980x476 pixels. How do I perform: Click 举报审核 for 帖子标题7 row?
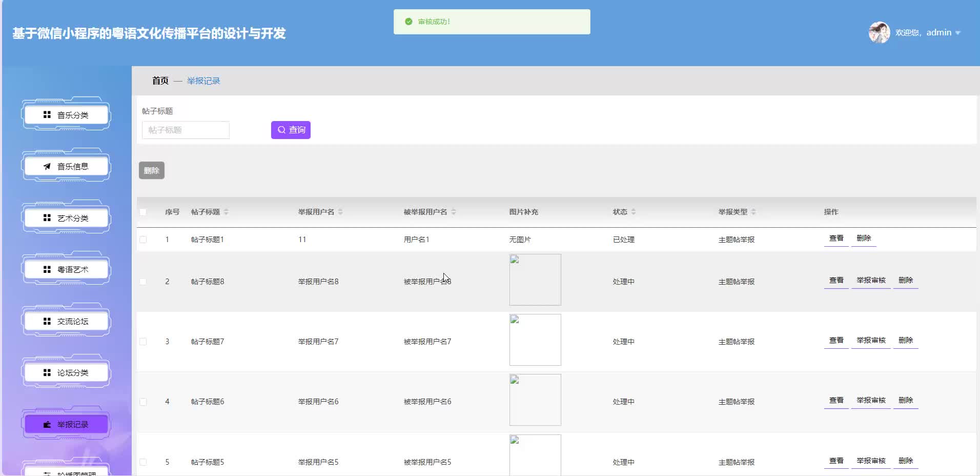[871, 341]
